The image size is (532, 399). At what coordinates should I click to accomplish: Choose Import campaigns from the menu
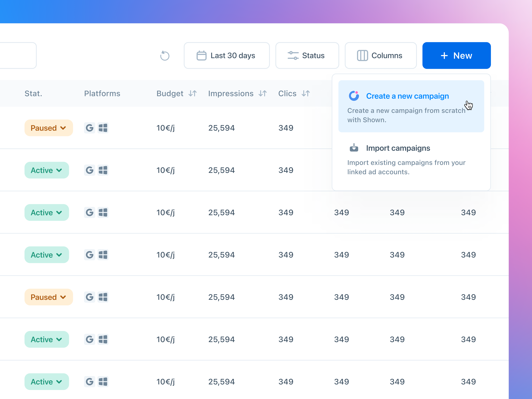click(398, 148)
